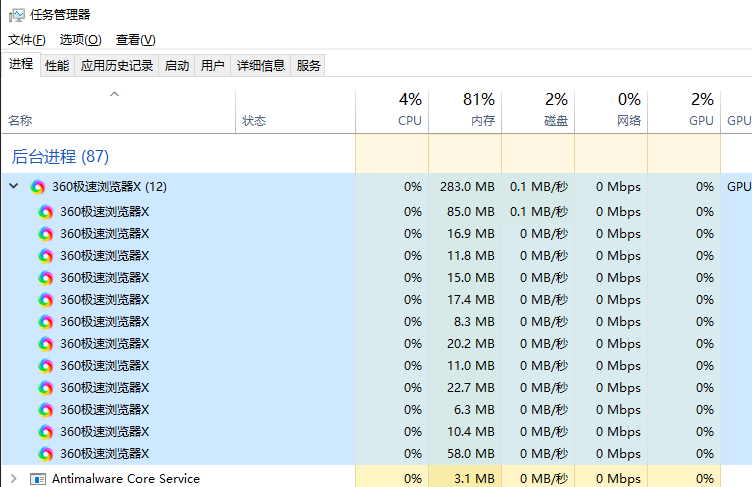Click the 360 browser icon in the 8.3 MB row
This screenshot has width=752, height=487.
point(46,321)
